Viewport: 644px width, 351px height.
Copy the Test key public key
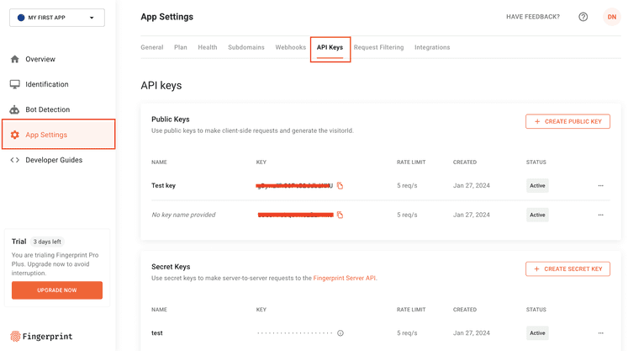[x=340, y=186]
